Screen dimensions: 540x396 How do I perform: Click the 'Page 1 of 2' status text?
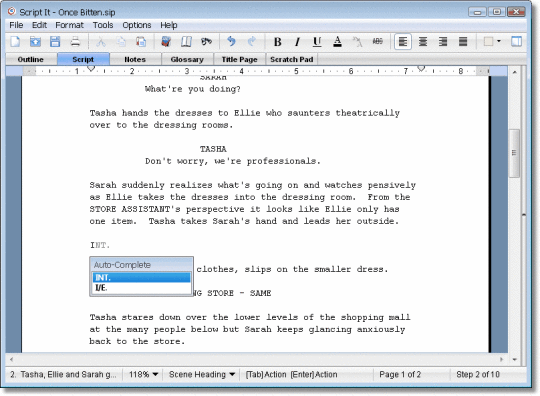pos(400,374)
